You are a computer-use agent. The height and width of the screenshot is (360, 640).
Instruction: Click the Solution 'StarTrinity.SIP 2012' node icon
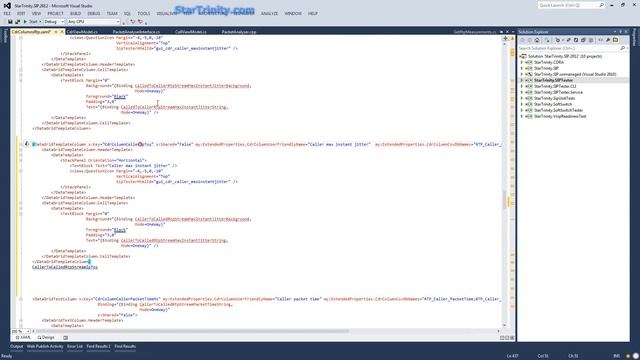(524, 56)
